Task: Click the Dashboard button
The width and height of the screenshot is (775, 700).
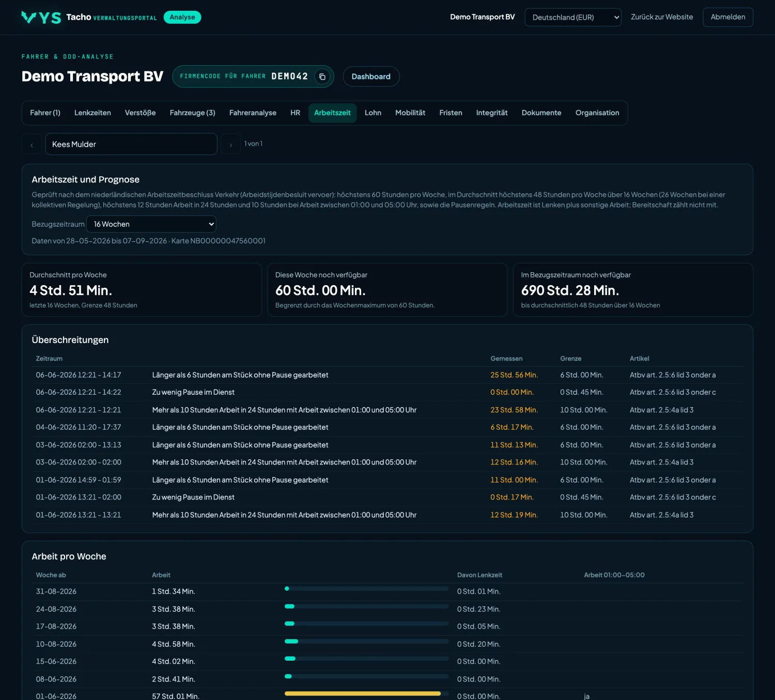Action: [x=371, y=76]
